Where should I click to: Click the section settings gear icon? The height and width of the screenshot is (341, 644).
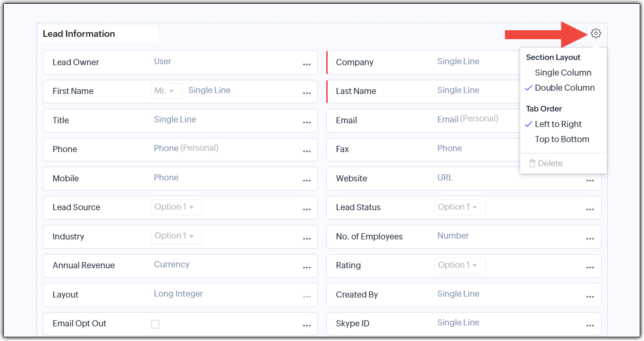tap(596, 34)
